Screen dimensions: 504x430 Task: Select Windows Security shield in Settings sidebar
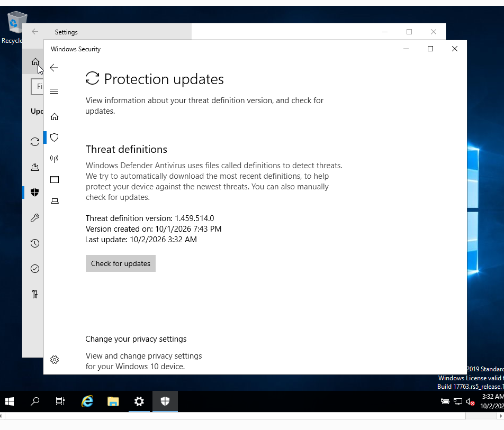click(35, 193)
